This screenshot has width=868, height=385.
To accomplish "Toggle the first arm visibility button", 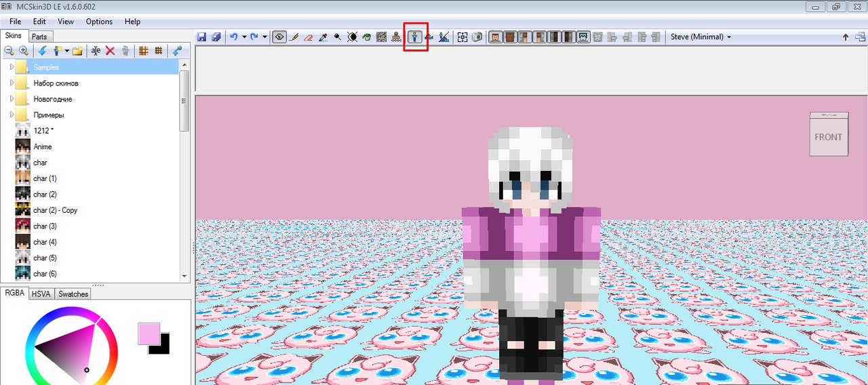I will click(x=524, y=37).
